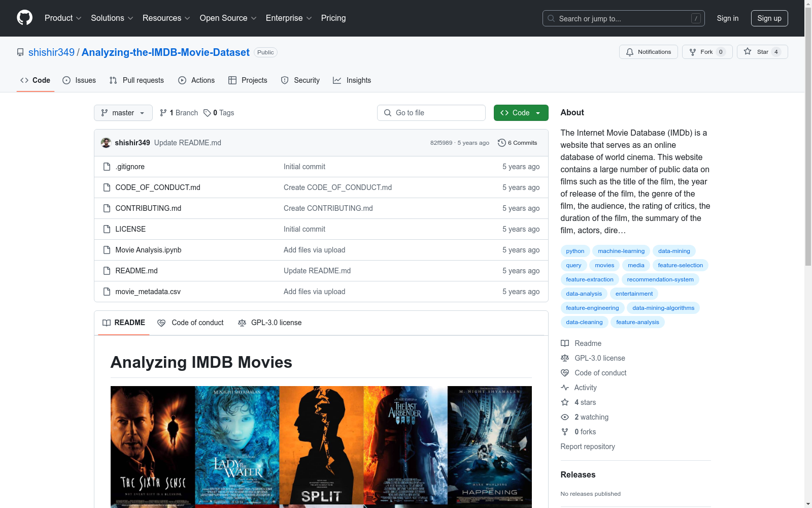Click the commit history clock icon
Image resolution: width=812 pixels, height=508 pixels.
click(502, 143)
